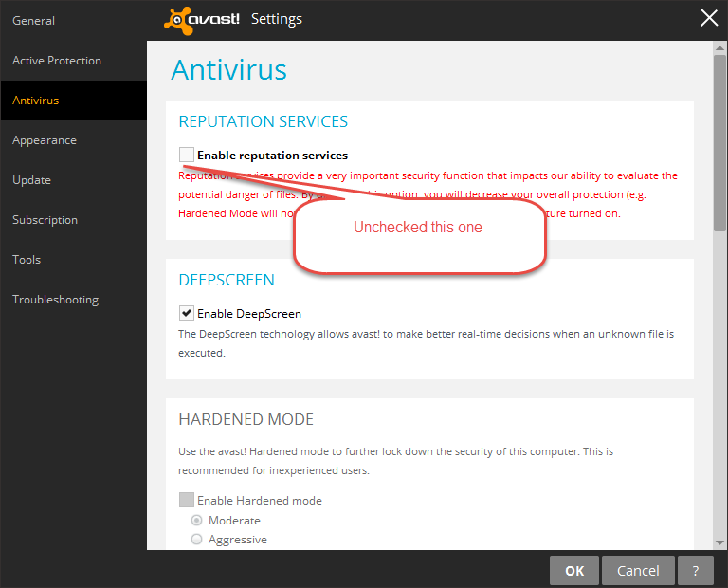Open the General settings section
This screenshot has height=588, width=728.
(x=73, y=21)
